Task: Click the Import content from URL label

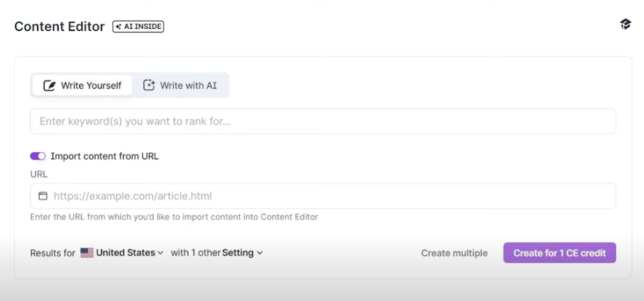Action: (x=105, y=156)
